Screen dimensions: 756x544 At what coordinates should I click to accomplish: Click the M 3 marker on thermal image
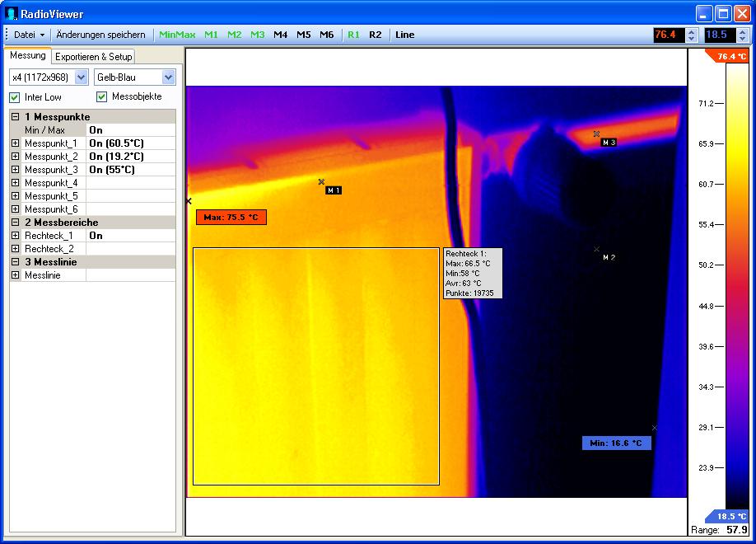pyautogui.click(x=608, y=143)
